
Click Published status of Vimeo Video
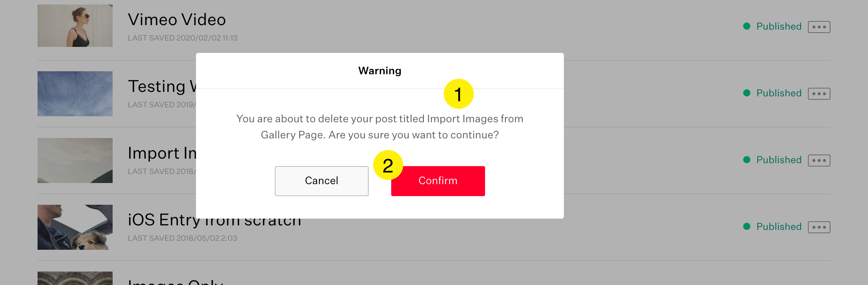[x=778, y=27]
